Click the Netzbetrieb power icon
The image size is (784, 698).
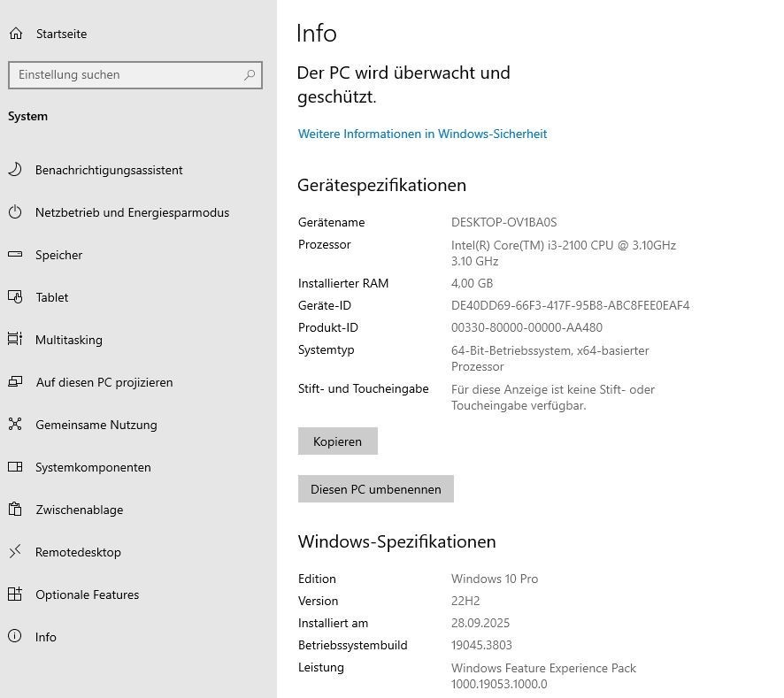15,212
